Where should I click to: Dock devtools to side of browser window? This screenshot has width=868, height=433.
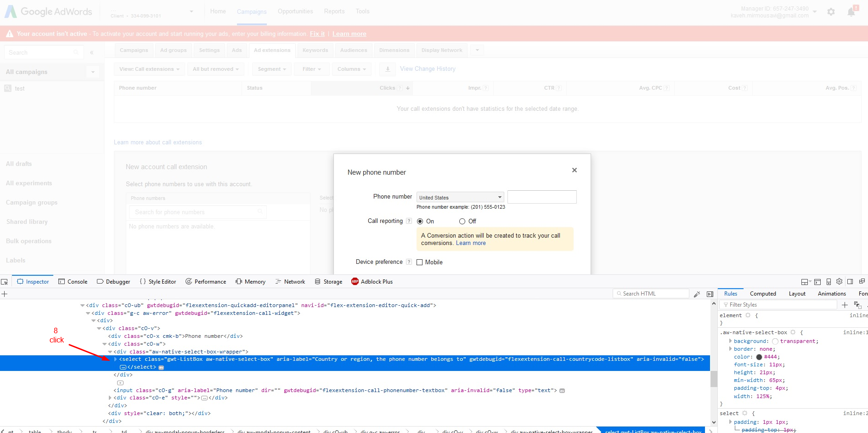point(850,281)
